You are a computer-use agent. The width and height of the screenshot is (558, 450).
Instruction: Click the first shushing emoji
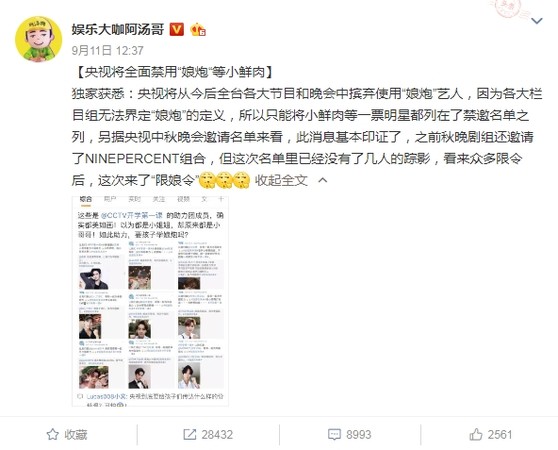click(207, 180)
